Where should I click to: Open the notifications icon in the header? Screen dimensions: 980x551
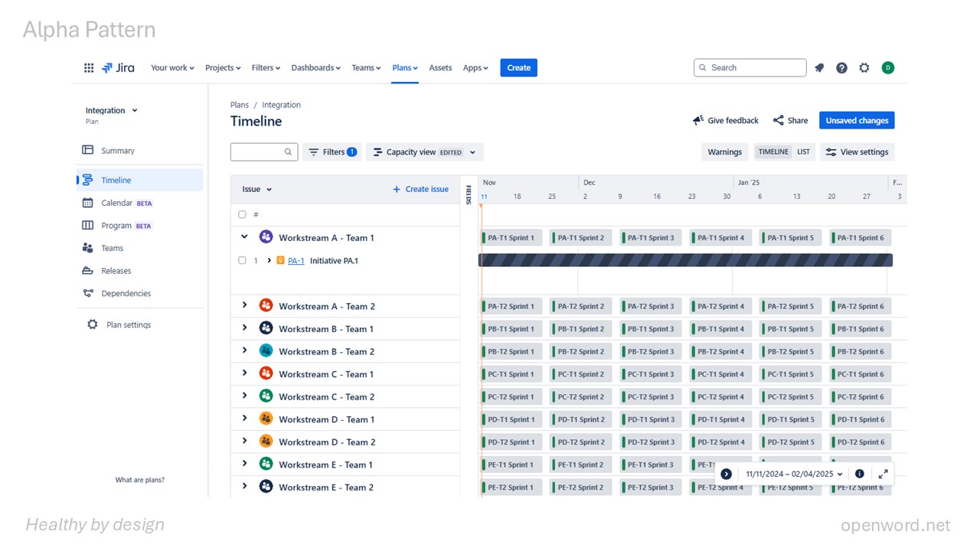click(819, 67)
